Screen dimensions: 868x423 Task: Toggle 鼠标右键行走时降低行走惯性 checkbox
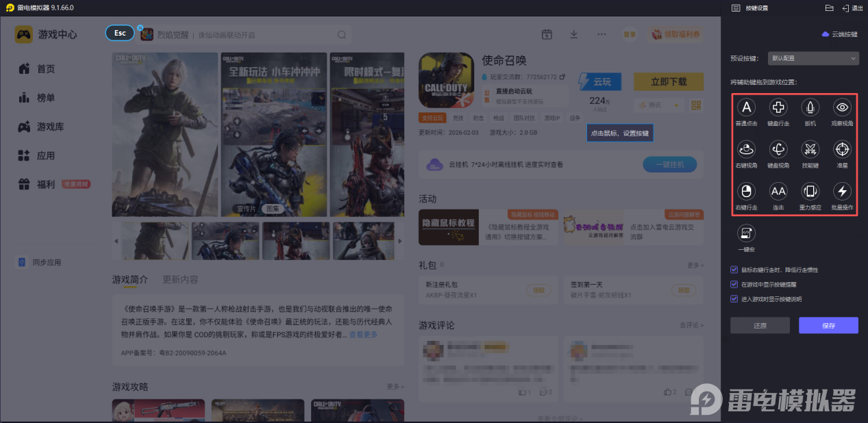pos(734,270)
